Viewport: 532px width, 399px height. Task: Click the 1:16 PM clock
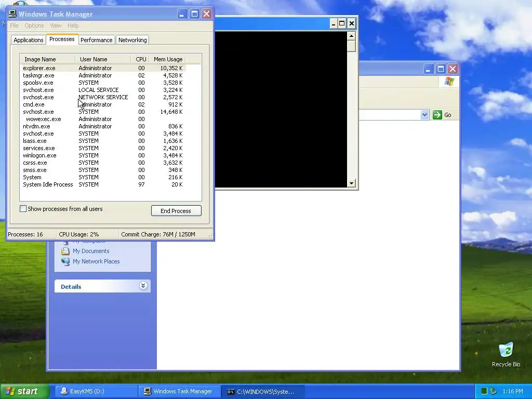(513, 391)
